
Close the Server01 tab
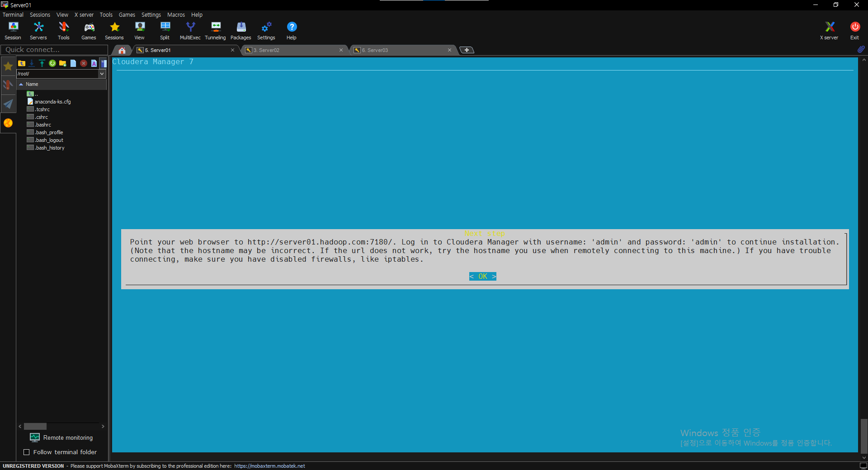point(232,50)
